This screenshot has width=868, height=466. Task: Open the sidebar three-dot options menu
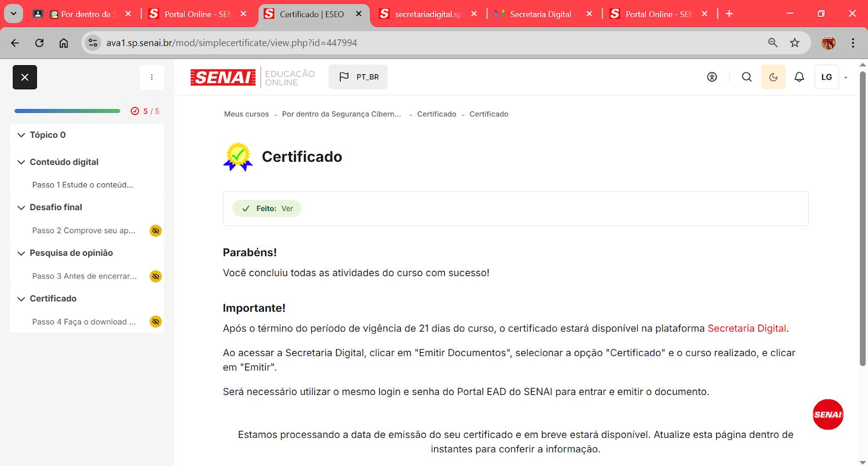point(151,77)
